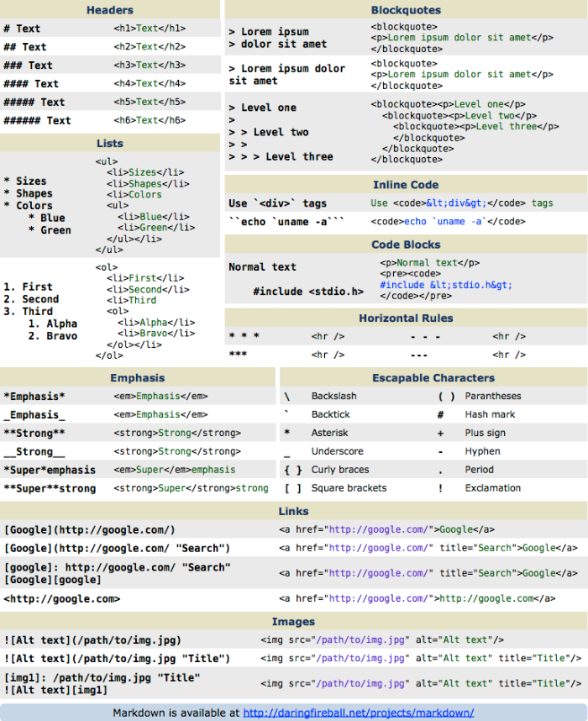Click the 'Backtick' escapable character label

click(x=331, y=414)
